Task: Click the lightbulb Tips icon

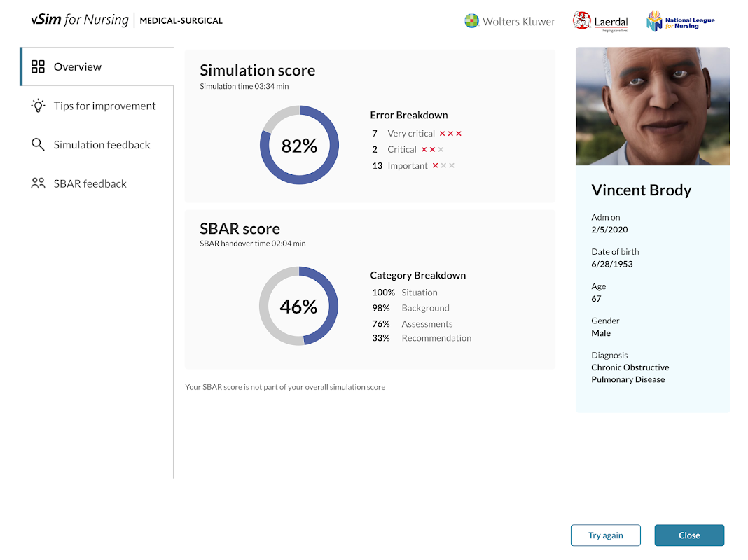Action: [x=38, y=106]
